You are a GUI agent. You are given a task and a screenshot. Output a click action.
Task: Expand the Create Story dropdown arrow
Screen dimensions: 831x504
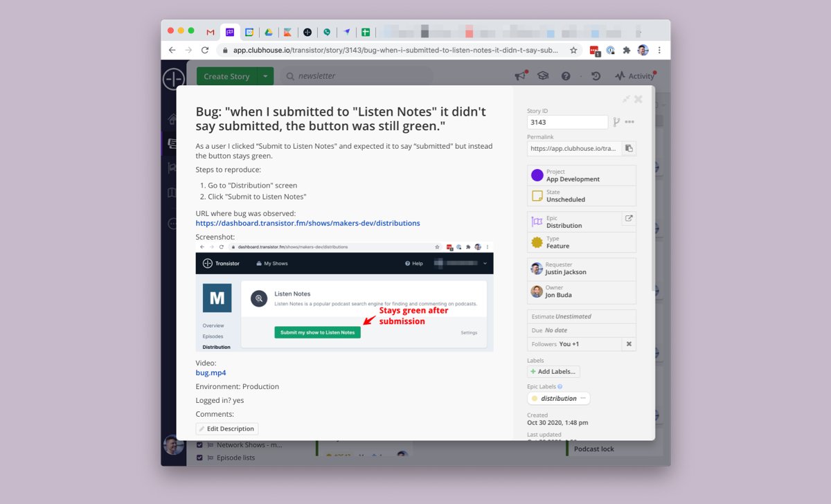[x=265, y=76]
